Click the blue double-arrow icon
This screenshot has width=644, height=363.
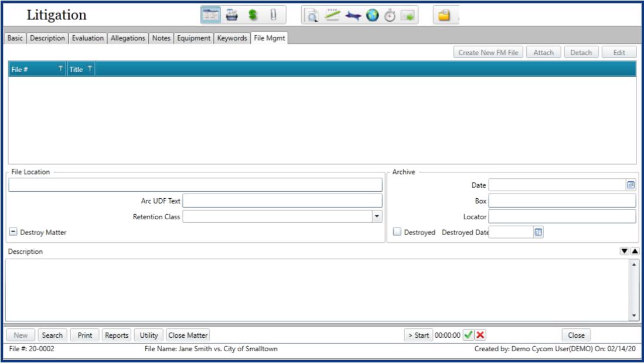tap(353, 16)
